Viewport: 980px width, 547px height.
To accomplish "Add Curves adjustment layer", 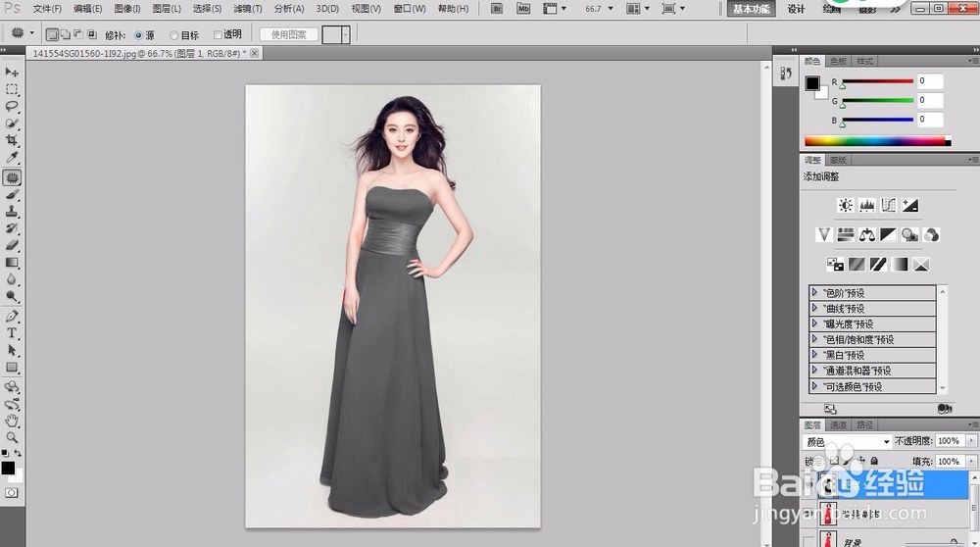I will [x=888, y=205].
